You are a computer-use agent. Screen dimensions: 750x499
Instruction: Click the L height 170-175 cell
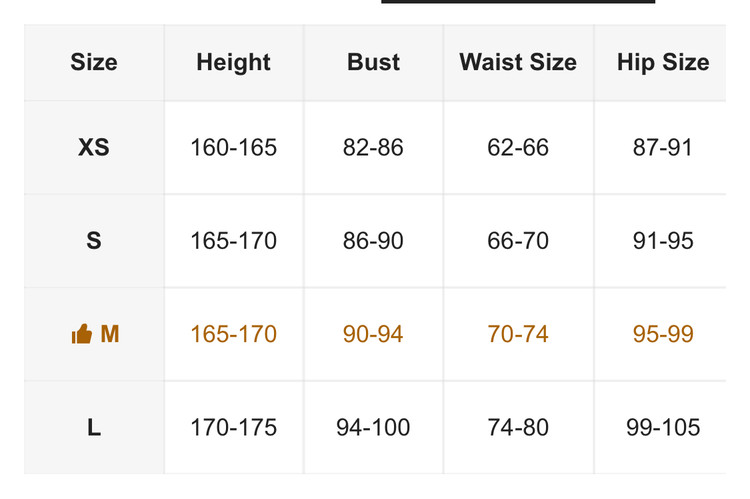[x=233, y=428]
